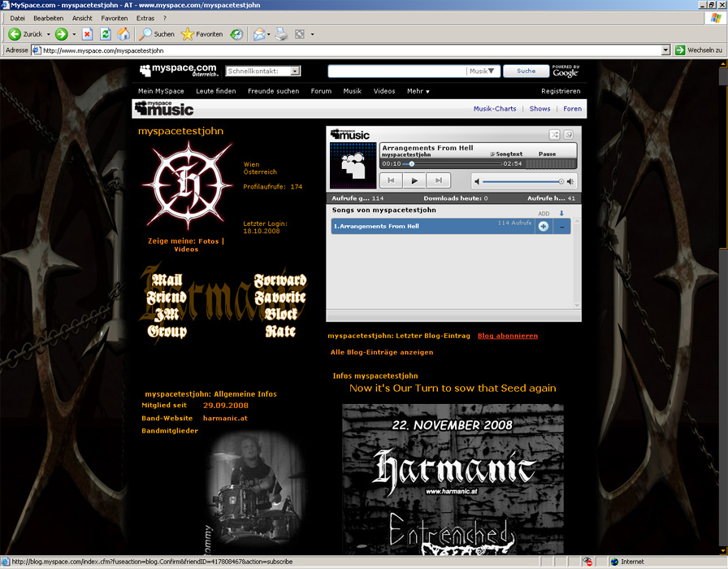Click the loud speaker icon for maximum volume
This screenshot has width=728, height=569.
[570, 181]
